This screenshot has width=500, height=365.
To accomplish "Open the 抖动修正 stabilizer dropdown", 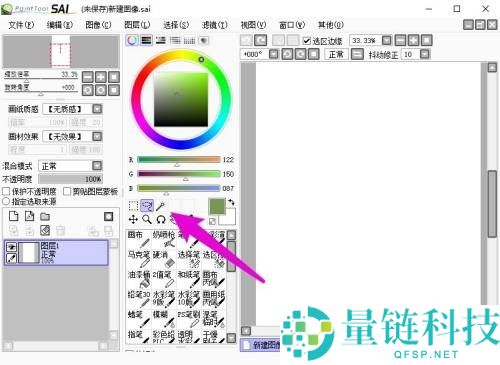I will pos(425,54).
